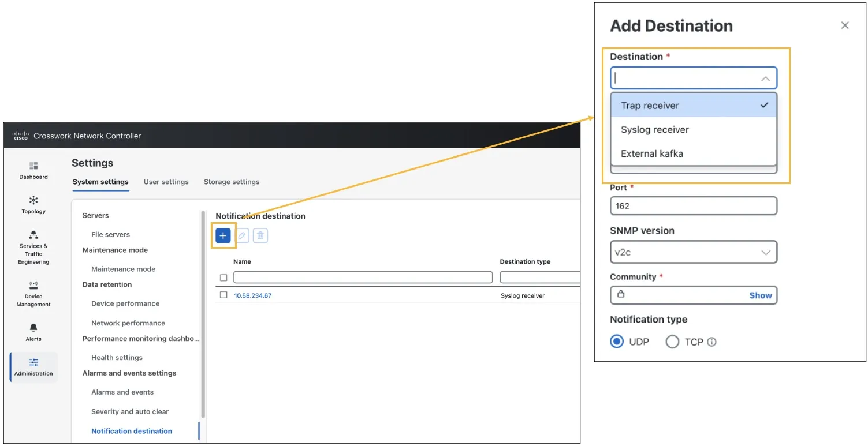This screenshot has width=868, height=446.
Task: Show the Community string
Action: [761, 295]
